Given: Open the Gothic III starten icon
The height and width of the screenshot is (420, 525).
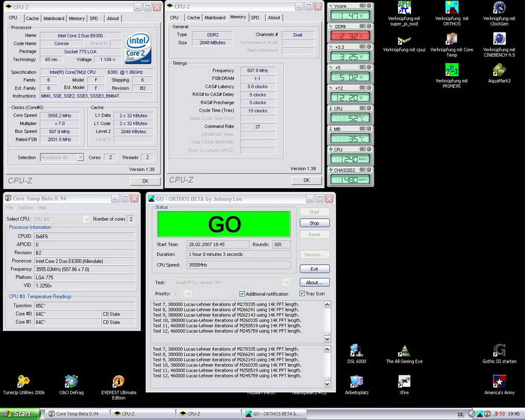Looking at the screenshot, I should point(499,354).
